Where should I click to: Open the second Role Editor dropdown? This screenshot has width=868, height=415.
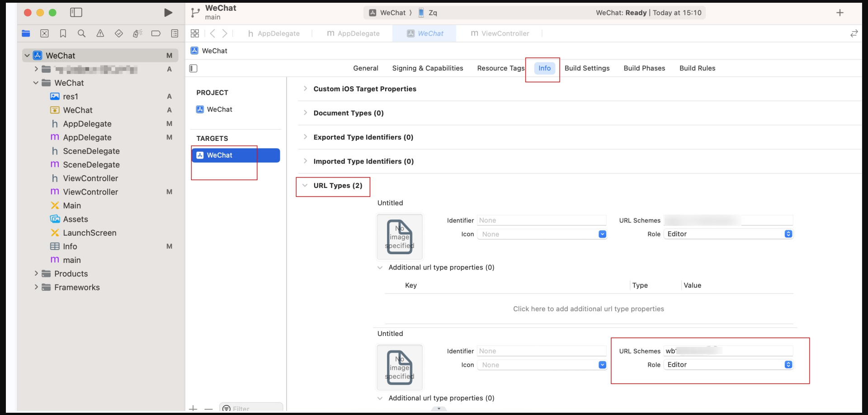(x=728, y=365)
